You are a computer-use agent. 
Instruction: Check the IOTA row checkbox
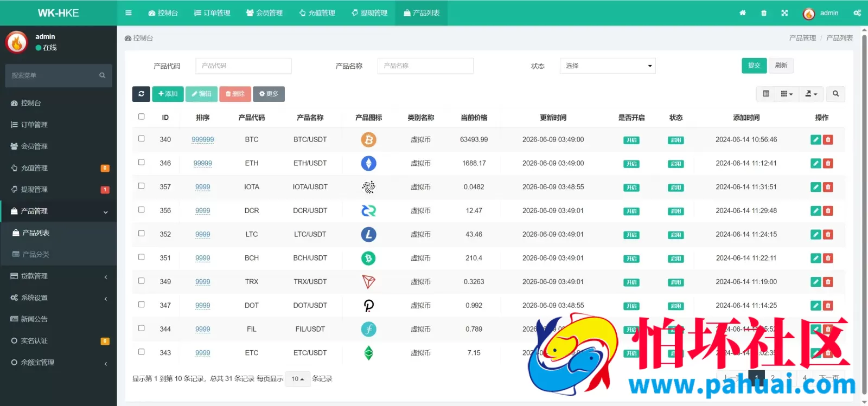[x=142, y=186]
